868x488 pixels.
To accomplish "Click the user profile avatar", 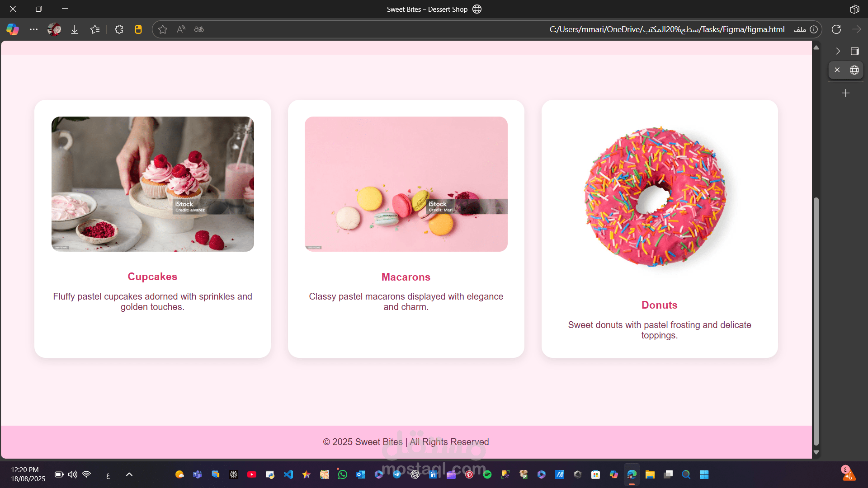I will click(54, 29).
